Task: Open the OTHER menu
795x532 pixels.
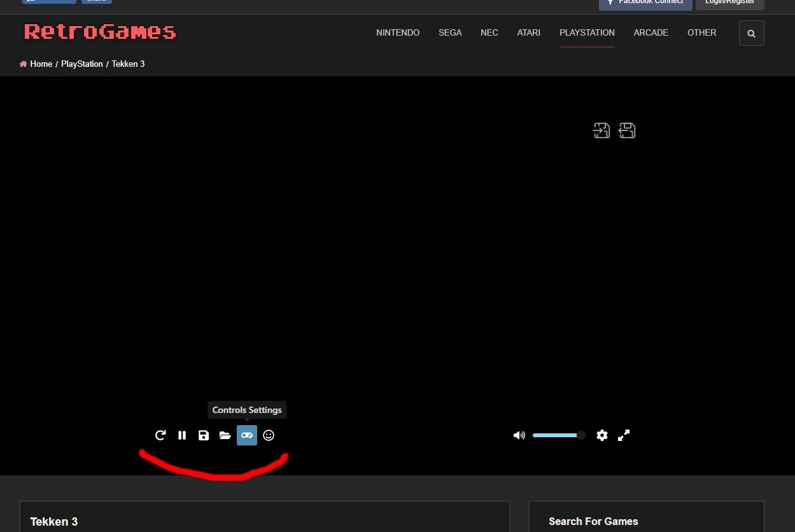Action: tap(702, 32)
